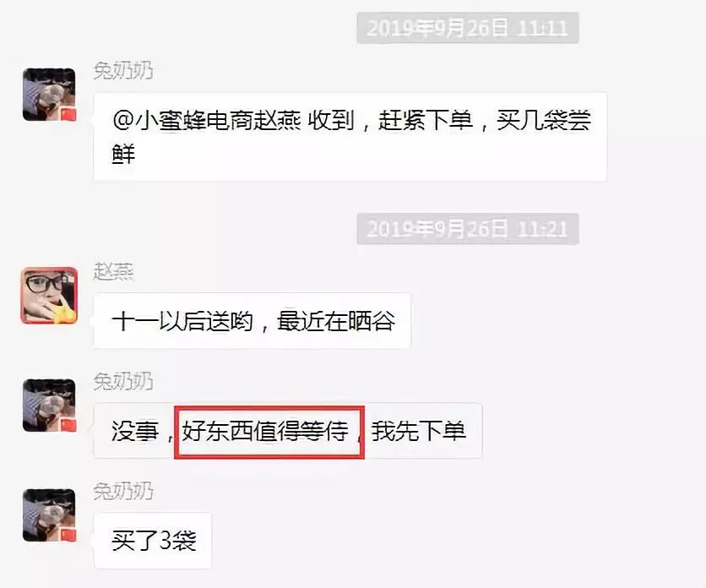Click the flag badge on the topmost avatar
The height and width of the screenshot is (588, 706).
point(68,114)
